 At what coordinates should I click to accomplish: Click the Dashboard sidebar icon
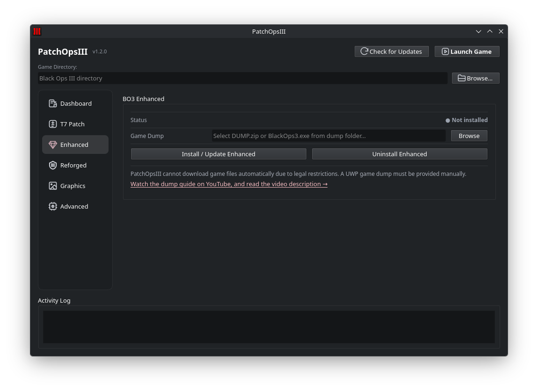[x=52, y=103]
